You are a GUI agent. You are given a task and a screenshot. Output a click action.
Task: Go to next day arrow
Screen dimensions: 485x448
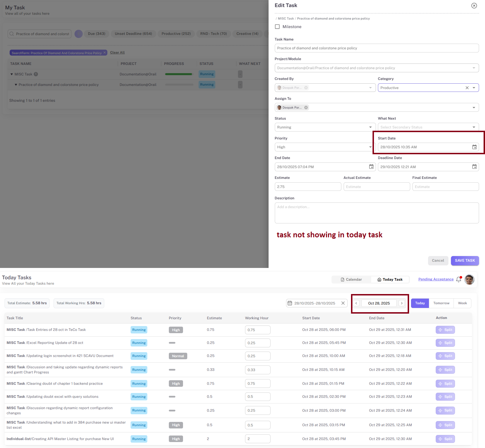coord(401,303)
